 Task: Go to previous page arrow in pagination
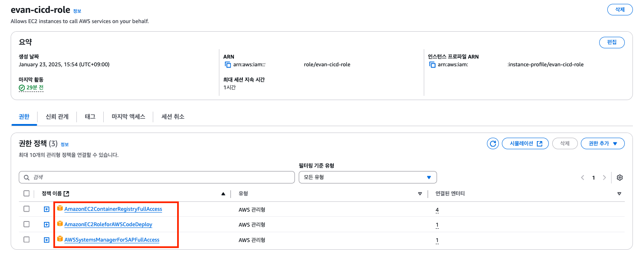click(x=583, y=177)
